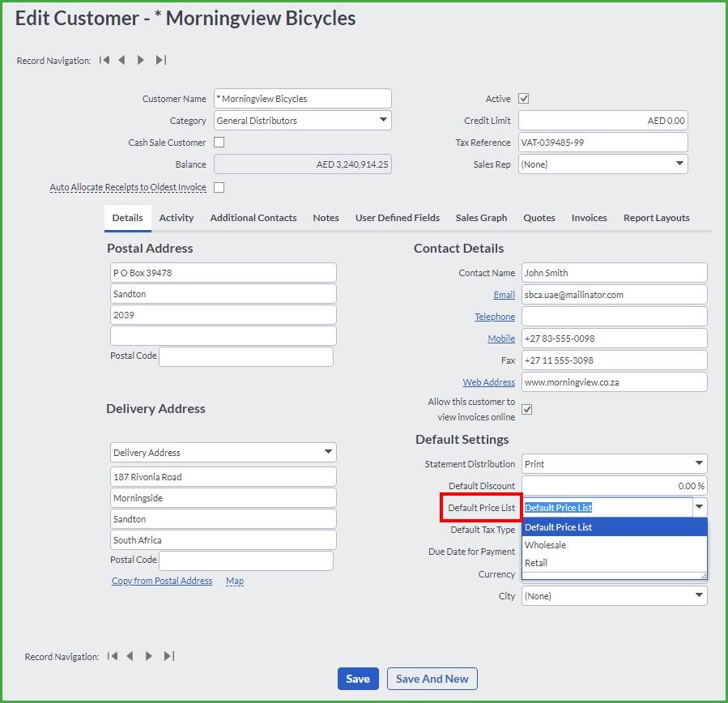Image resolution: width=728 pixels, height=703 pixels.
Task: Click the Telephone link
Action: 495,317
